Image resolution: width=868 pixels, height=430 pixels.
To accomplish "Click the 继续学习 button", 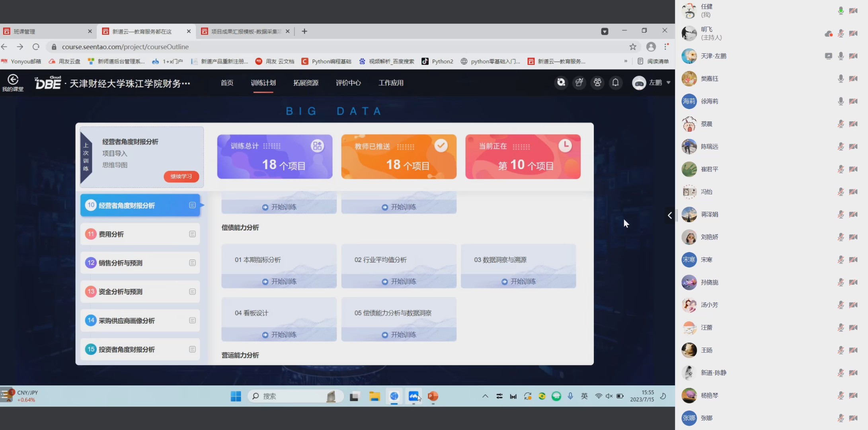I will coord(181,176).
